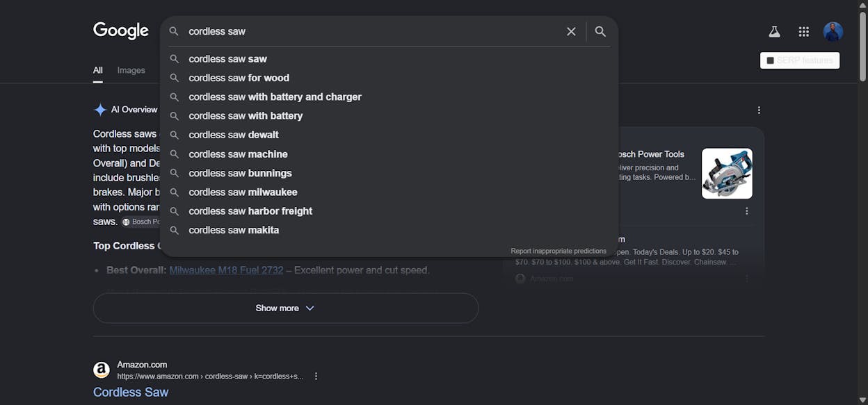Click the AI Overview sparkle icon
This screenshot has height=405, width=868.
[x=100, y=110]
